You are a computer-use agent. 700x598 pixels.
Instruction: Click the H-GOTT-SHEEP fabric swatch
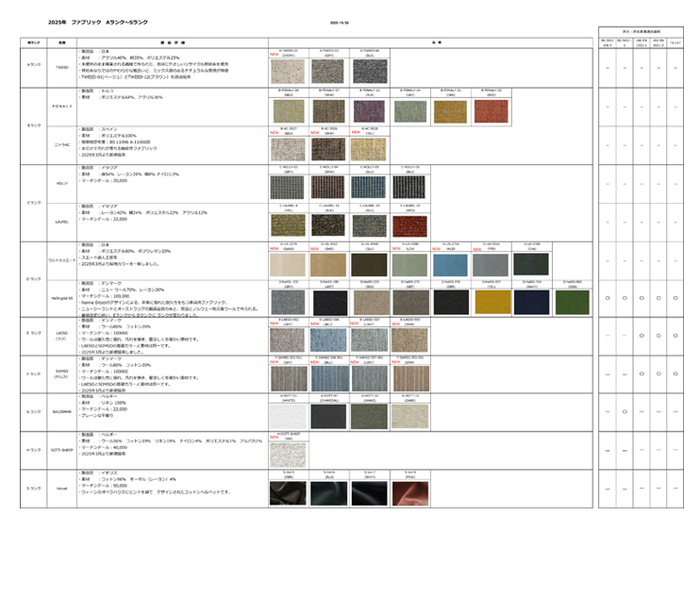[x=289, y=455]
